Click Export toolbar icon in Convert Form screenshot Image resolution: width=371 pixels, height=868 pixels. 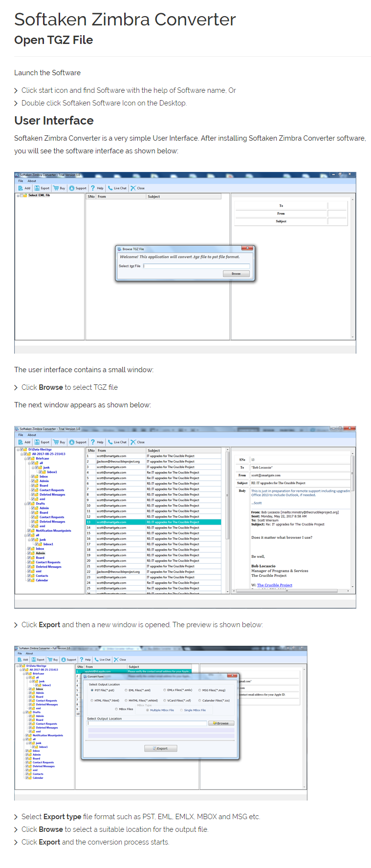34,659
